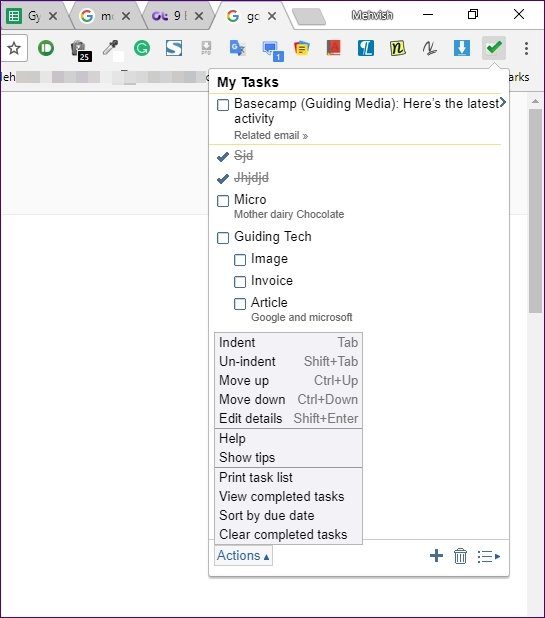Open the Related email link

pos(271,135)
